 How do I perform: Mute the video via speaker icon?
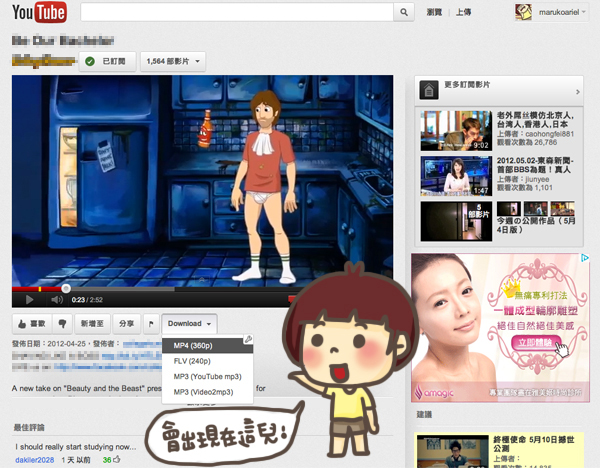point(57,300)
